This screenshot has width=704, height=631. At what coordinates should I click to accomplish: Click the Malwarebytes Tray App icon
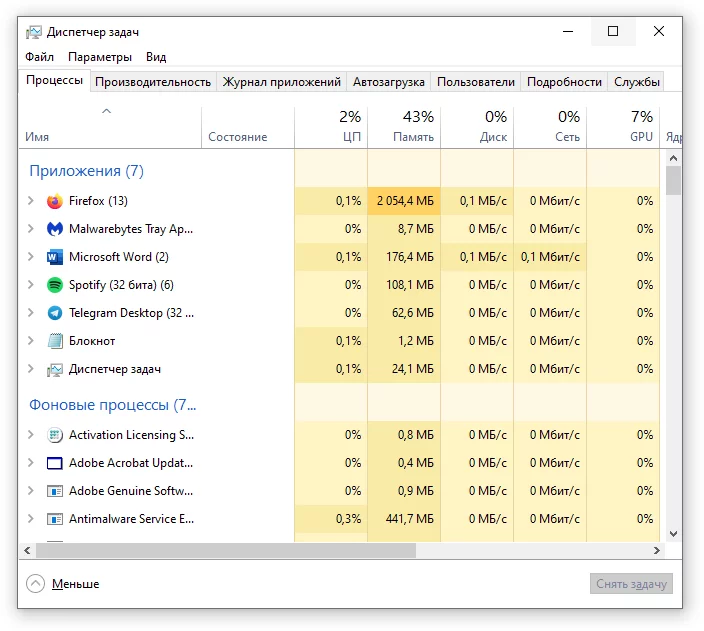coord(55,229)
